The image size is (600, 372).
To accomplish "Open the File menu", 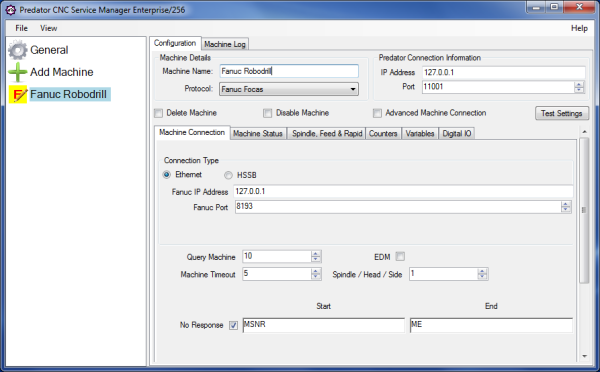I will (21, 28).
